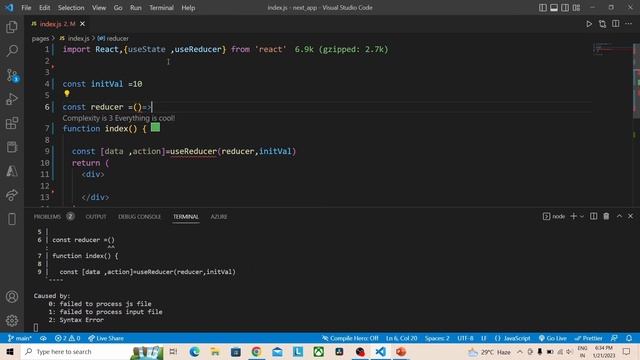Click the green color swatch on line 7
This screenshot has width=640, height=360.
(x=156, y=127)
